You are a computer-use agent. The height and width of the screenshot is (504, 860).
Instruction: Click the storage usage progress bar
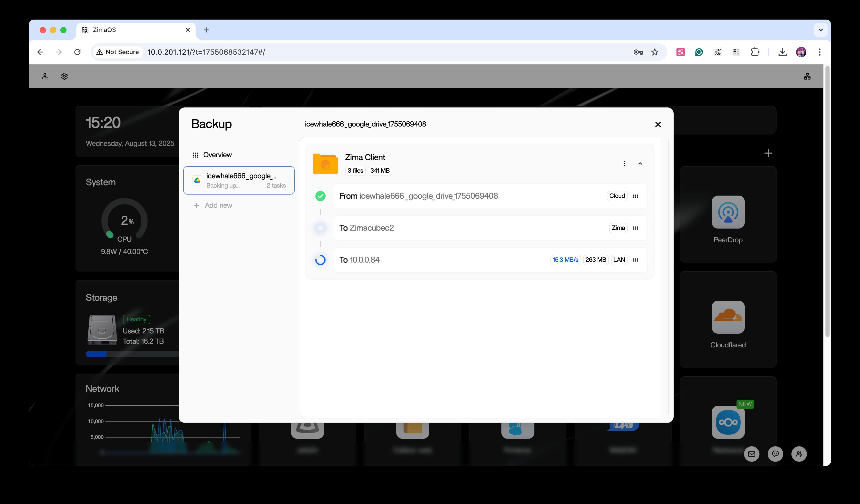[133, 354]
